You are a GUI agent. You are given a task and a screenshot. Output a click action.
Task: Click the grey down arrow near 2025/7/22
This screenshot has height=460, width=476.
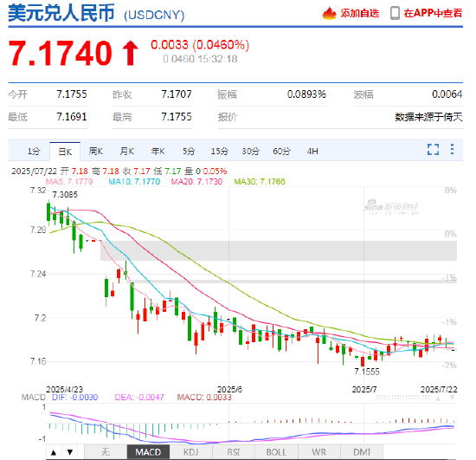(x=452, y=398)
